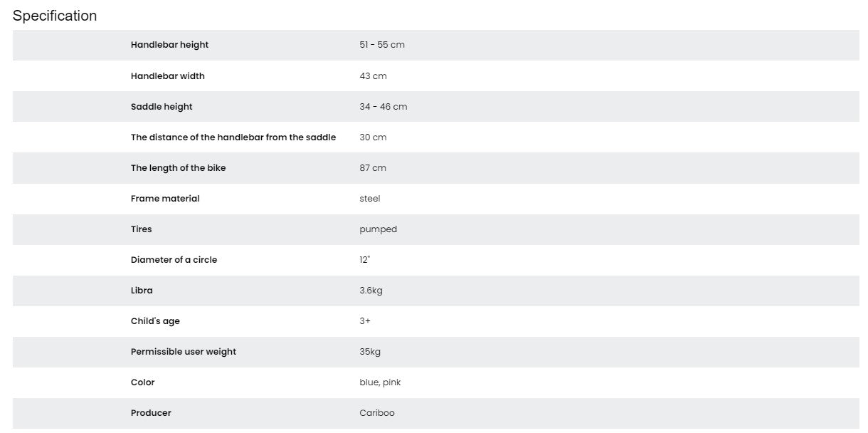Screen dimensions: 868x433
Task: Select the Handlebar height label
Action: point(169,45)
